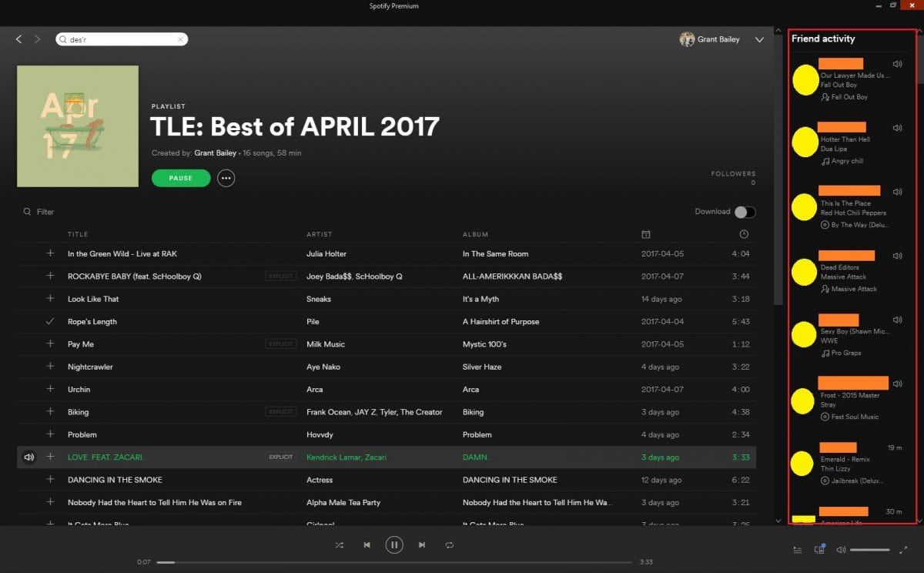Adjust the volume slider
Viewport: 924px width, 573px height.
pyautogui.click(x=870, y=550)
